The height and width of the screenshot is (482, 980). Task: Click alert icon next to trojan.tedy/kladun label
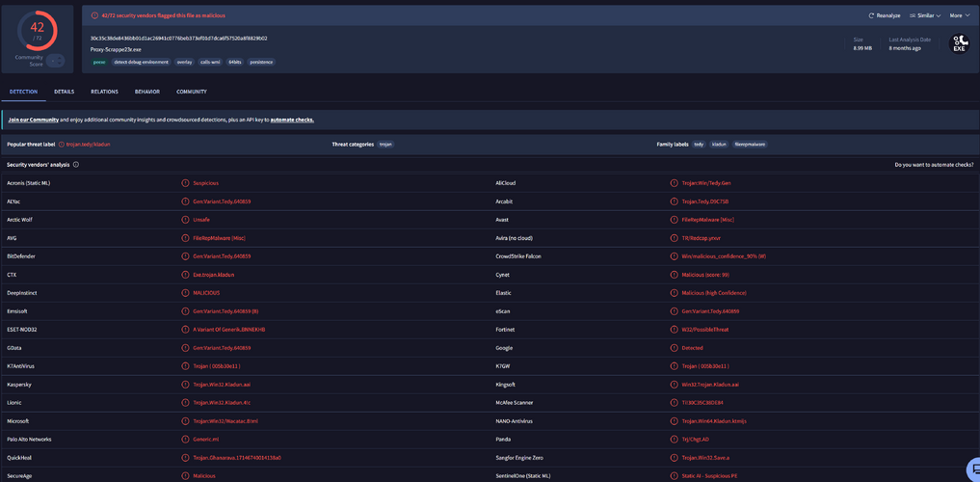click(62, 144)
